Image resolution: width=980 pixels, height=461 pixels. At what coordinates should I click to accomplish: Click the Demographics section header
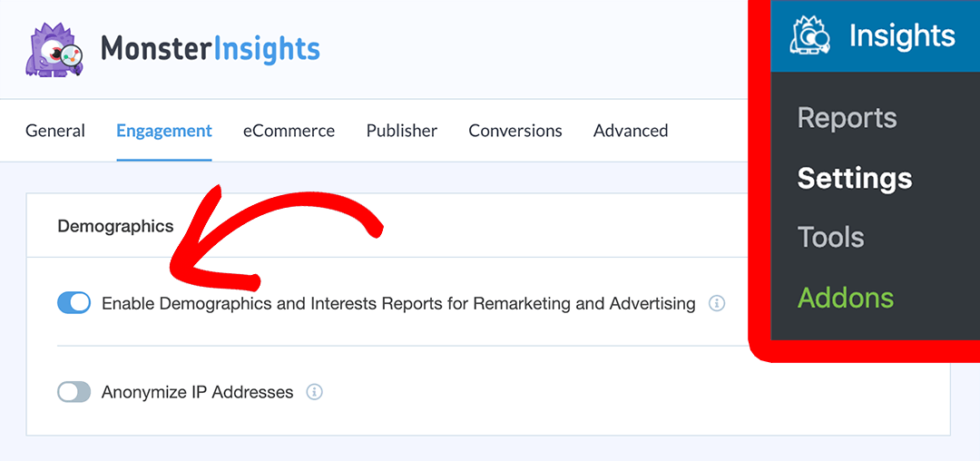(115, 226)
